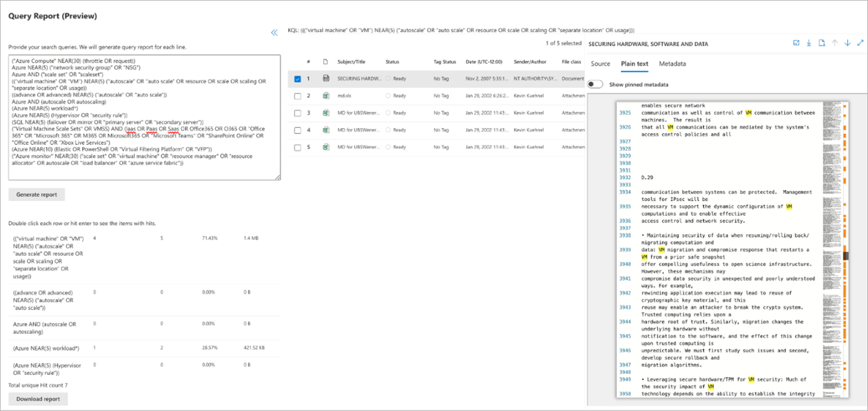Sort by Date (UTC-12:00) column header

coord(484,62)
